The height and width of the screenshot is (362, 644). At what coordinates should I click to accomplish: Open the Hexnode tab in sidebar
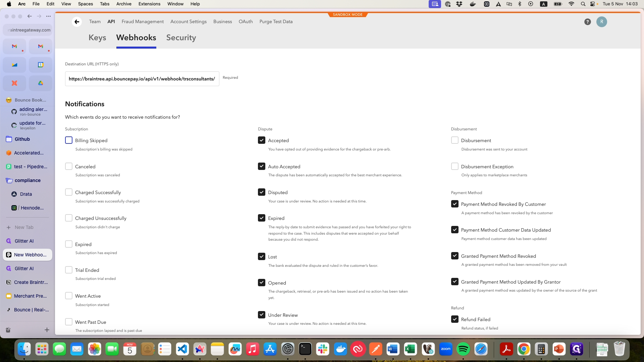(28, 208)
